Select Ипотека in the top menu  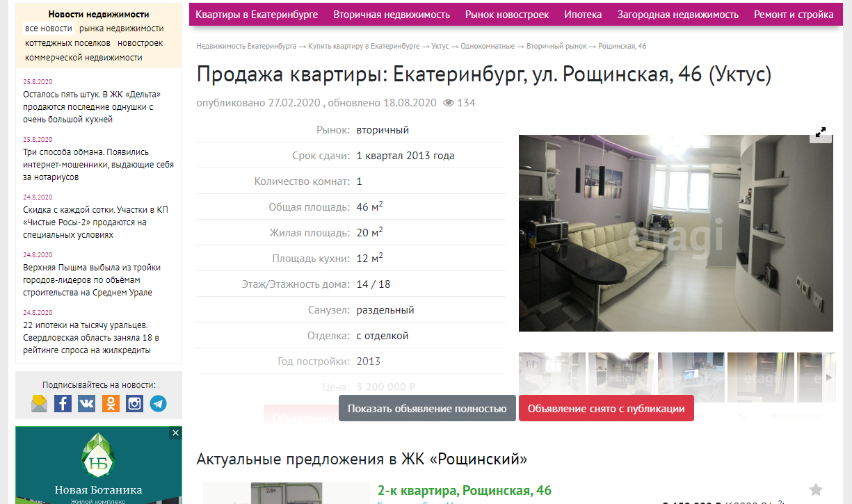[x=583, y=15]
